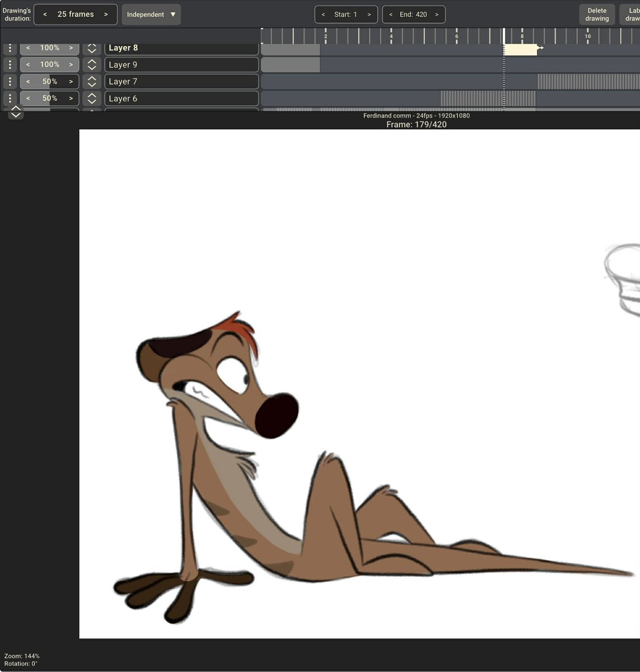Click the Label drawing button
The image size is (640, 672).
click(631, 15)
